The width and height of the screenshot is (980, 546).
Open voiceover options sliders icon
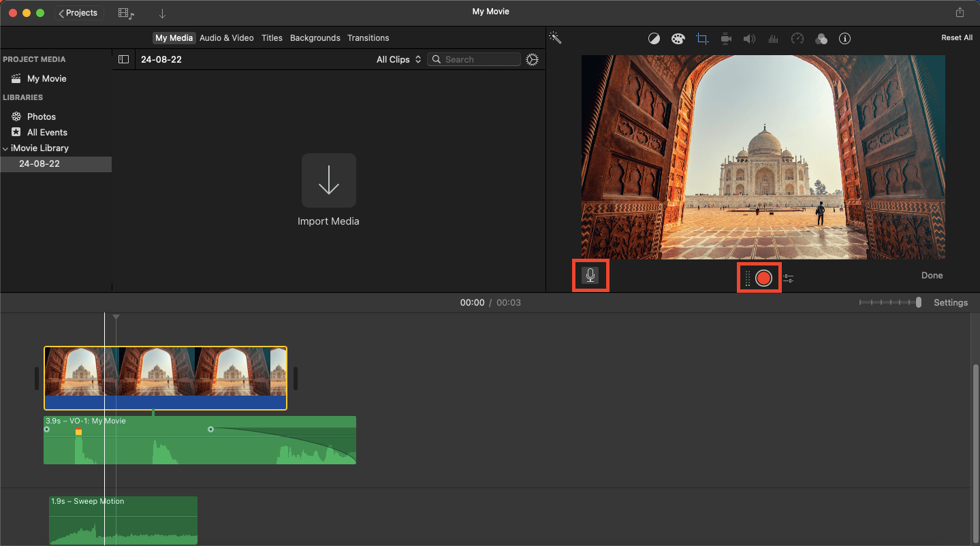pyautogui.click(x=788, y=278)
